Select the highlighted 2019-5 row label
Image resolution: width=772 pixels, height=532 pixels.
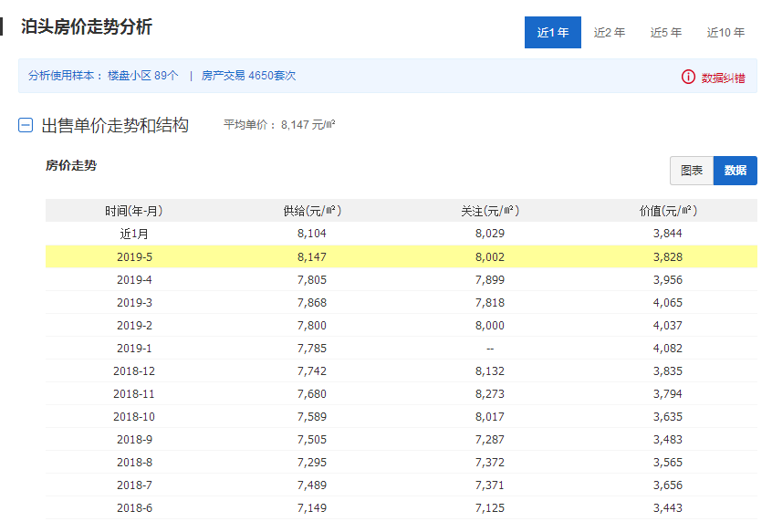tap(134, 257)
